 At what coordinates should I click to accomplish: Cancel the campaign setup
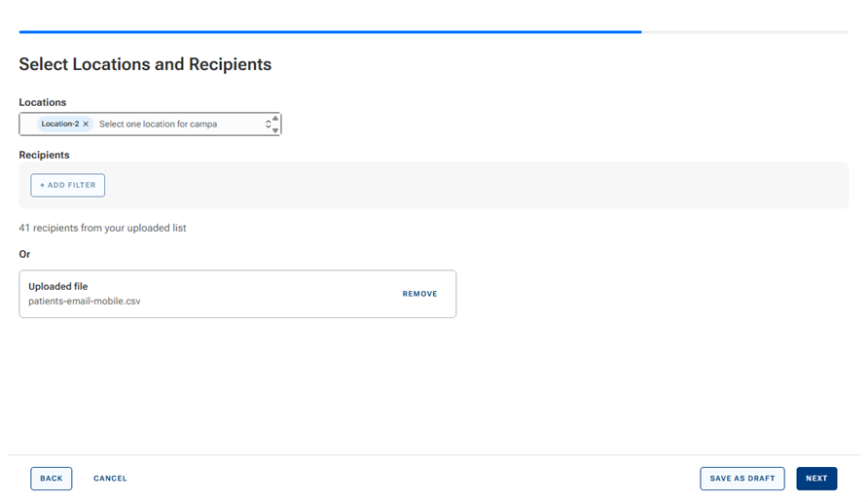point(110,479)
